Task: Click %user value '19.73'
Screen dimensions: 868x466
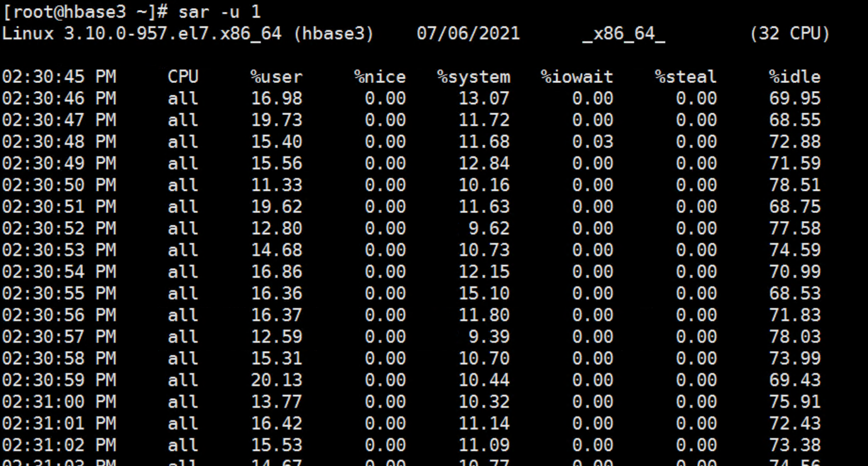Action: [277, 120]
